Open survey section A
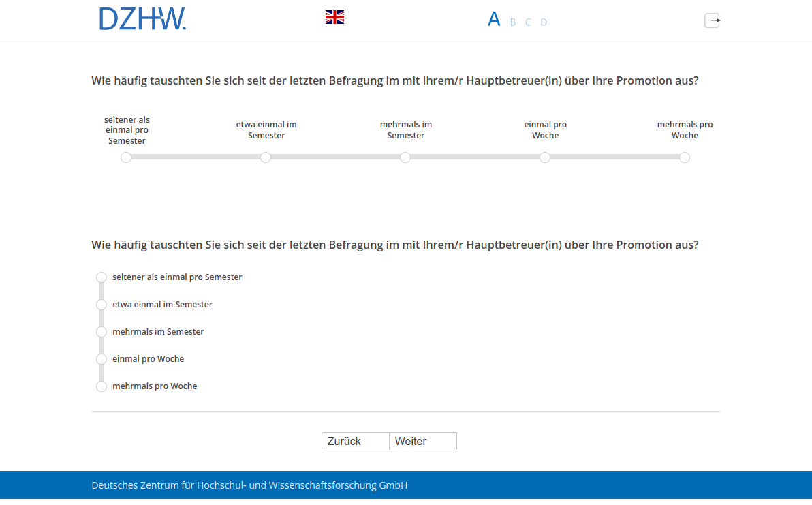 [494, 19]
